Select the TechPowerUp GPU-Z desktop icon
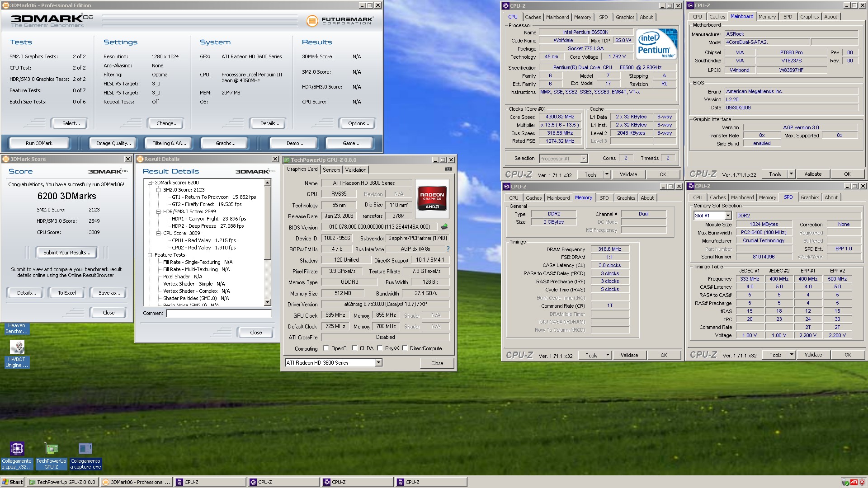The height and width of the screenshot is (488, 868). pos(51,455)
